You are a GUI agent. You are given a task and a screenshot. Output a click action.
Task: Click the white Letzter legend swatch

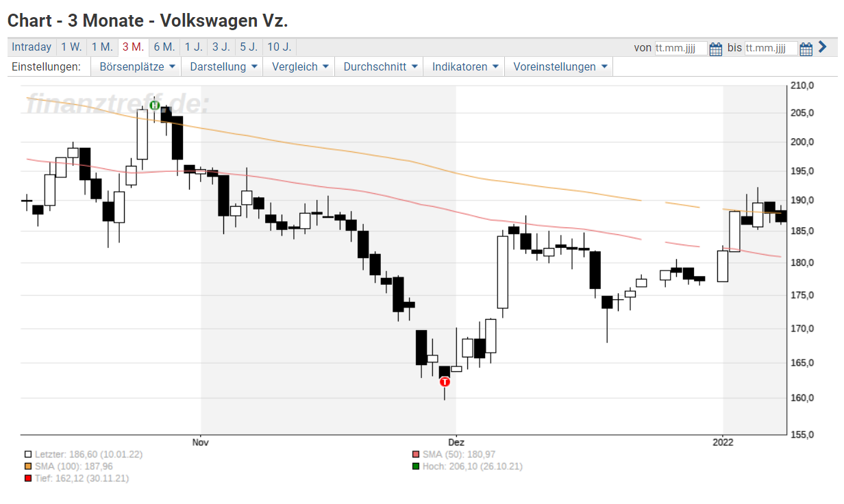(27, 454)
